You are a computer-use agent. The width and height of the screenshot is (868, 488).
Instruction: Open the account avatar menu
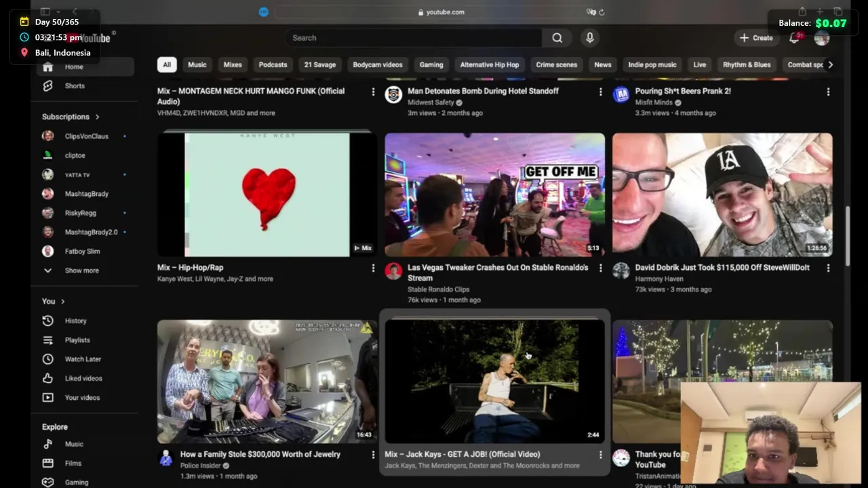(x=822, y=38)
